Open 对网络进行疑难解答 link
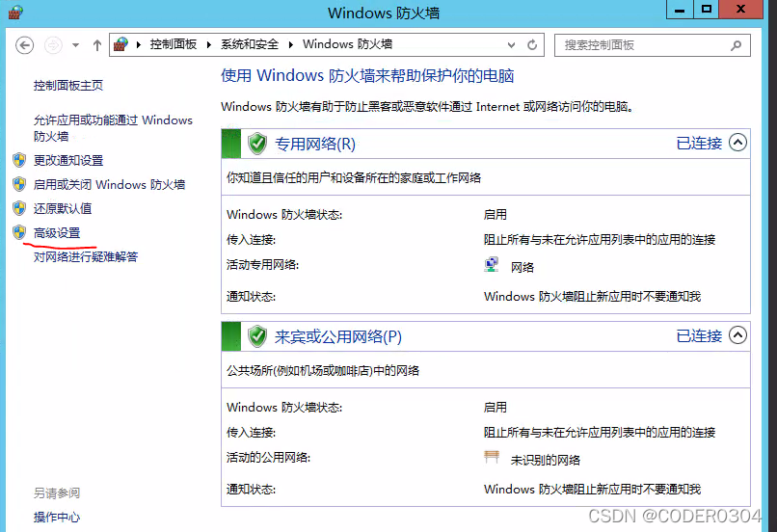 coord(86,256)
